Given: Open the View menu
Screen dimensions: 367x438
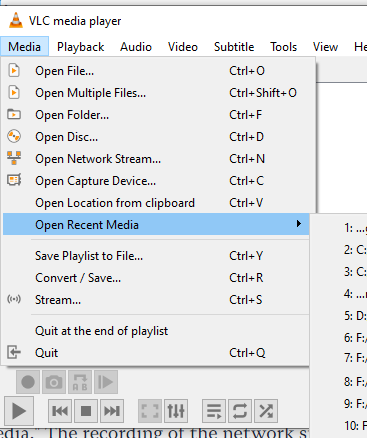Looking at the screenshot, I should click(325, 47).
